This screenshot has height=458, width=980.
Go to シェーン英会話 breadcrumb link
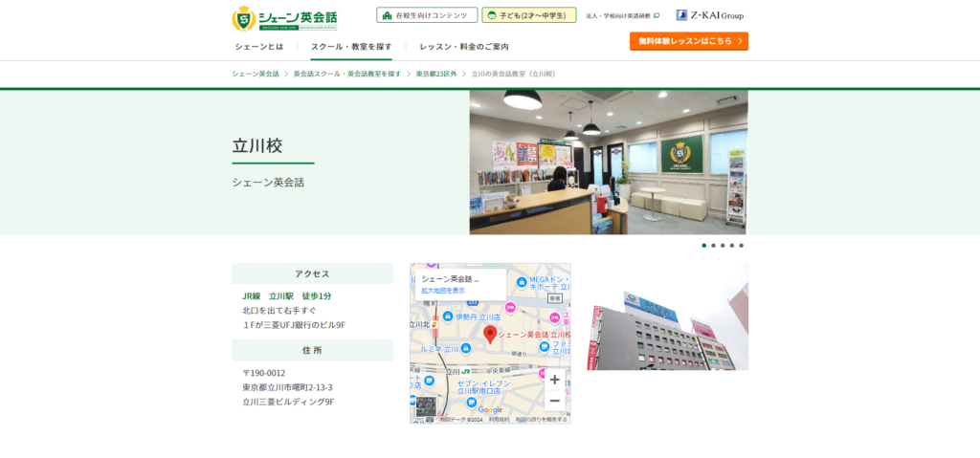256,74
